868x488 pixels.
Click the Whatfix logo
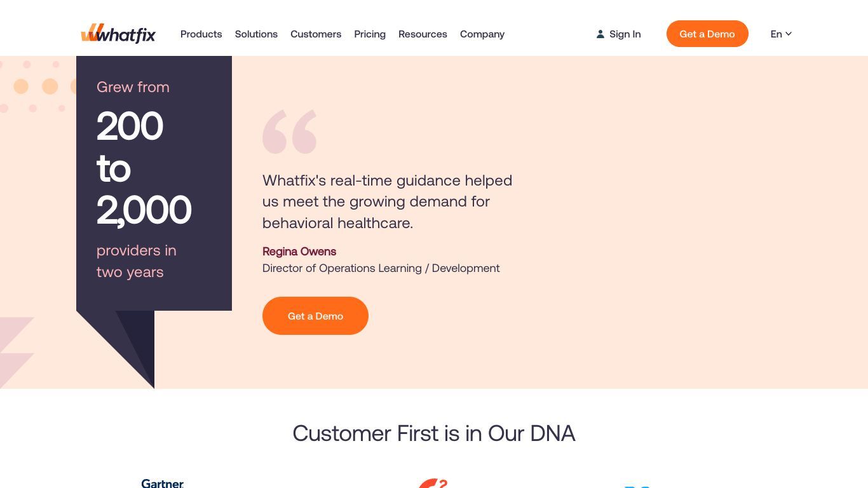pos(118,34)
